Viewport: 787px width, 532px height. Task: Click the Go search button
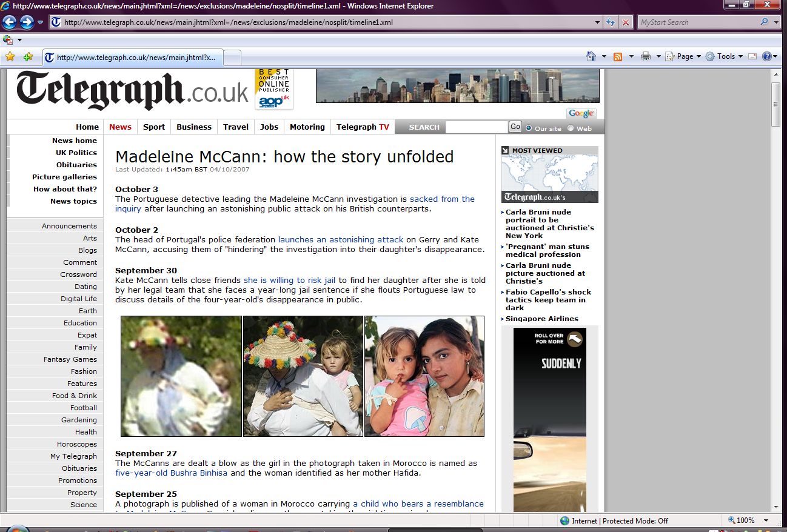coord(515,127)
